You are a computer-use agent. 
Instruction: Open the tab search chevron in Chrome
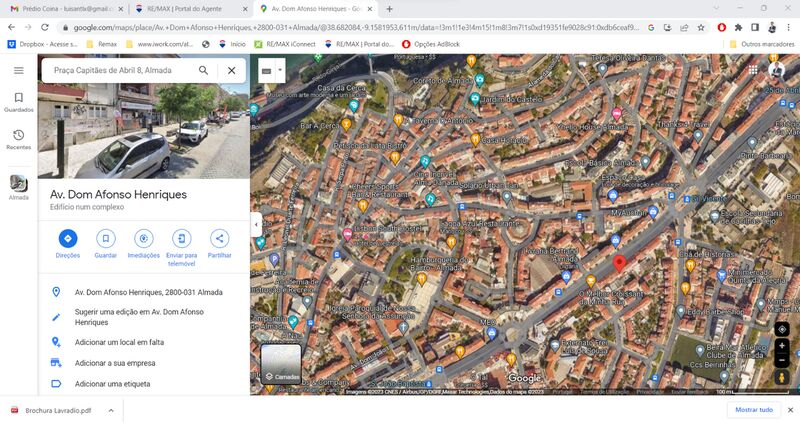[x=716, y=9]
